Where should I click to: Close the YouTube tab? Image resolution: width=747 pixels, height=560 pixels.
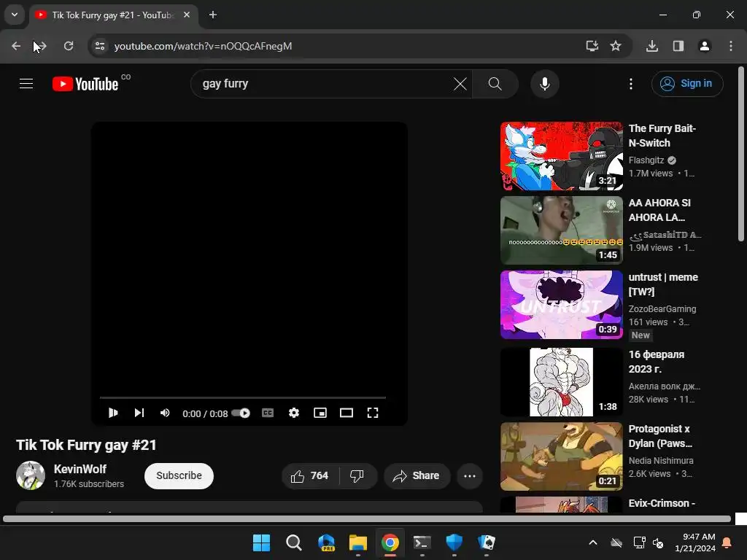tap(187, 15)
